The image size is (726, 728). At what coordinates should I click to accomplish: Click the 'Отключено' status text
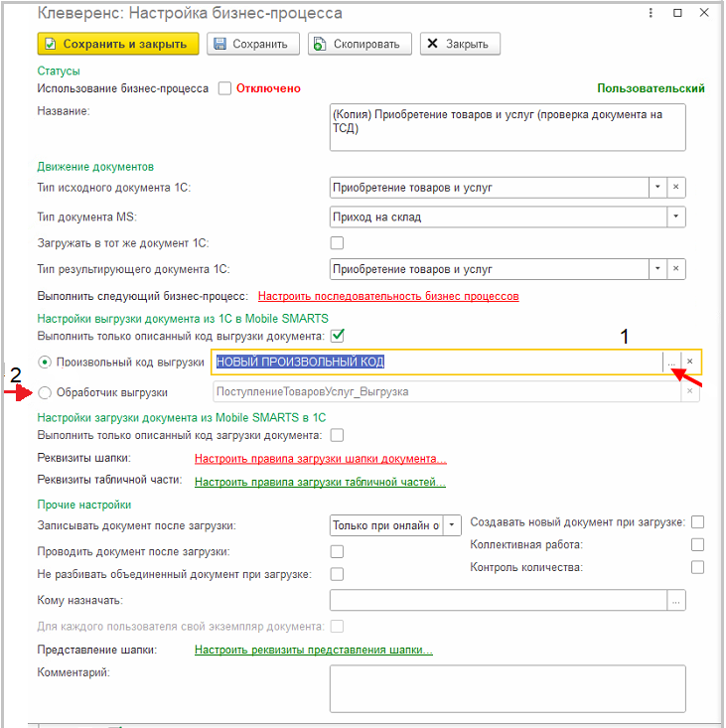point(268,88)
